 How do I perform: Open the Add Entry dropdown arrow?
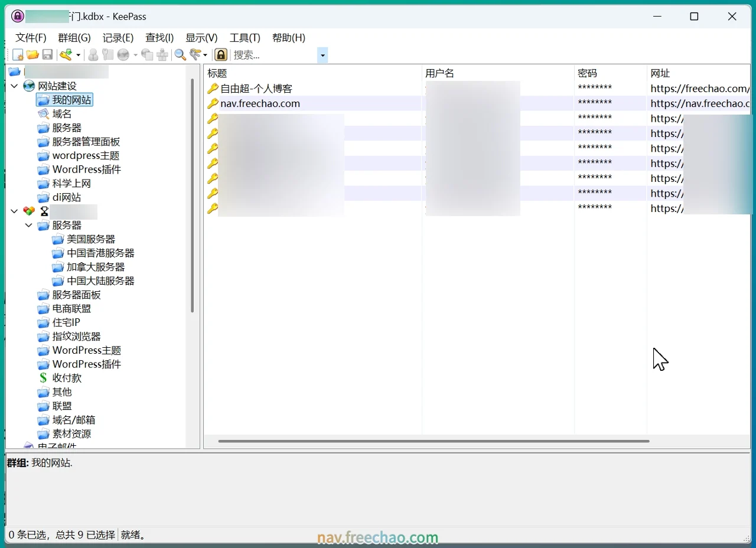(x=78, y=55)
